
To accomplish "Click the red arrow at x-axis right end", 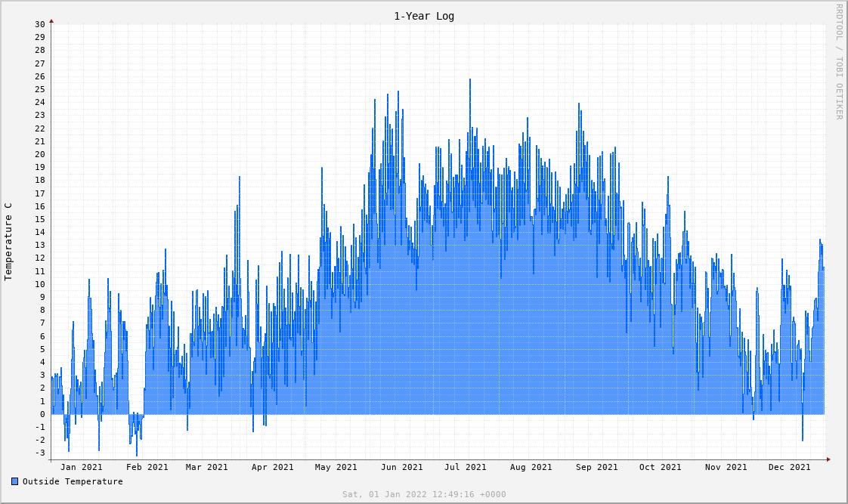I will [x=828, y=459].
